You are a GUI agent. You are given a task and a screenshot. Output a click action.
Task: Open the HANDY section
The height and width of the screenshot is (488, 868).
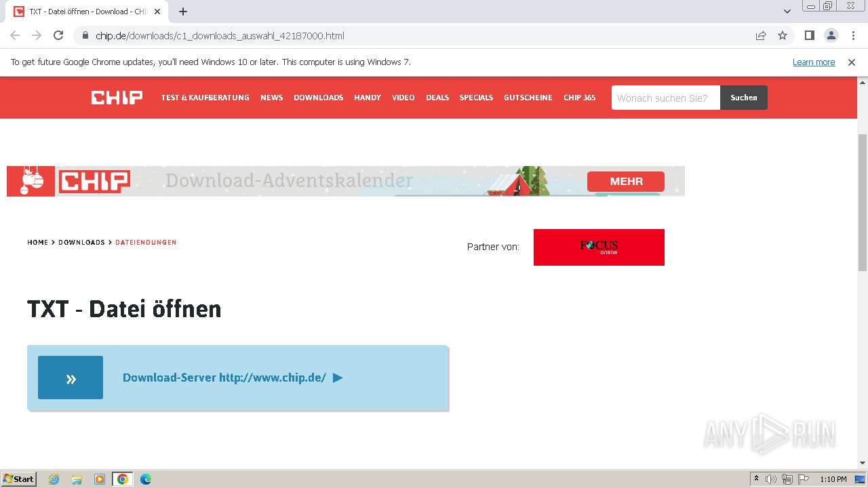(x=367, y=98)
